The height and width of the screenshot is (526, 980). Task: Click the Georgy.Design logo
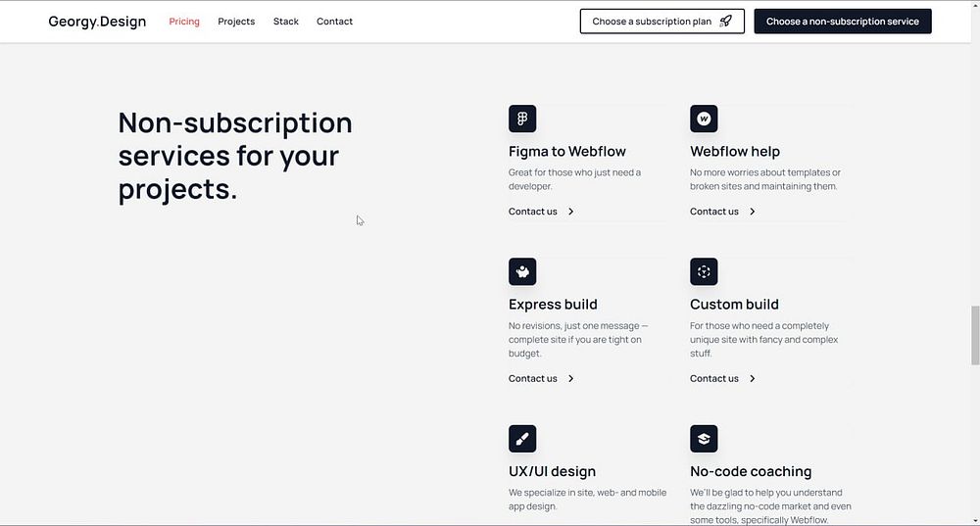pyautogui.click(x=97, y=22)
